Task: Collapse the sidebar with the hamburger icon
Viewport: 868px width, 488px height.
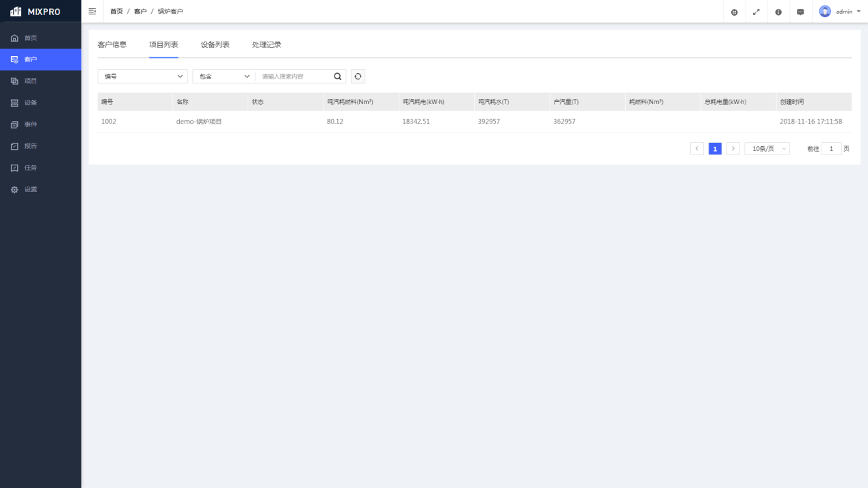Action: (92, 12)
